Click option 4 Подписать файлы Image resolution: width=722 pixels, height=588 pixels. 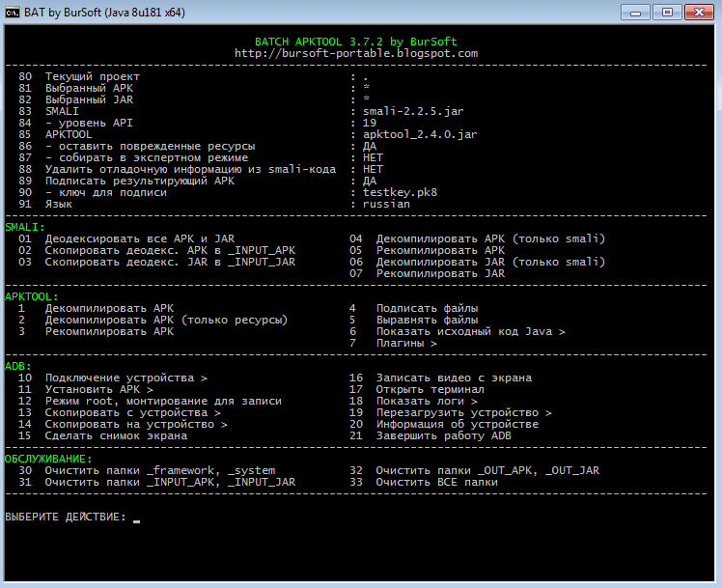click(413, 309)
